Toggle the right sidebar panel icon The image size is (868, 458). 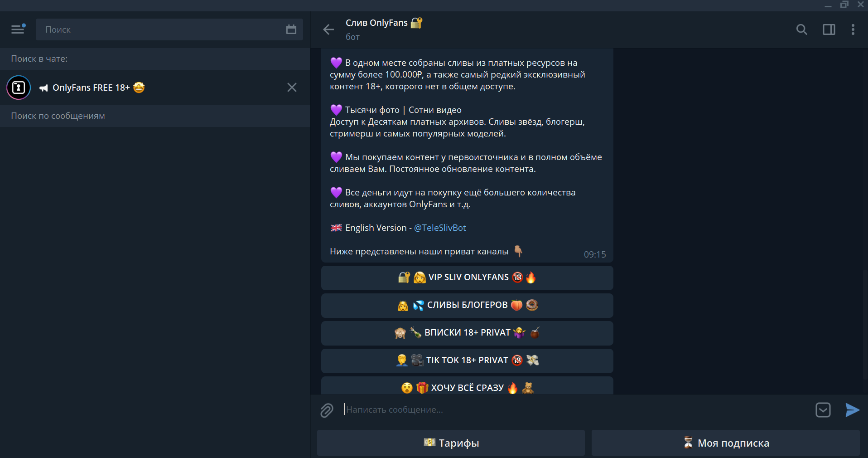829,29
